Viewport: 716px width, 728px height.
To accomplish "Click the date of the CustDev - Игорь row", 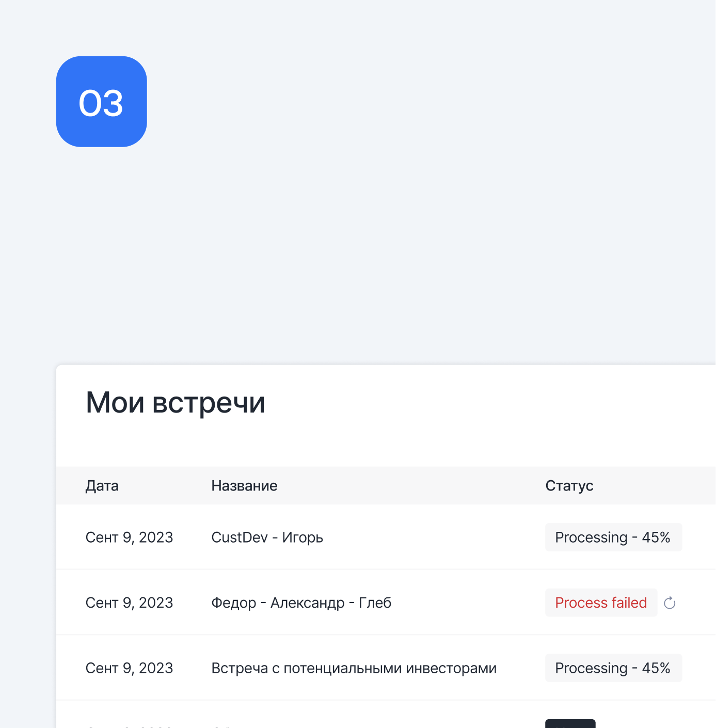I will (129, 537).
